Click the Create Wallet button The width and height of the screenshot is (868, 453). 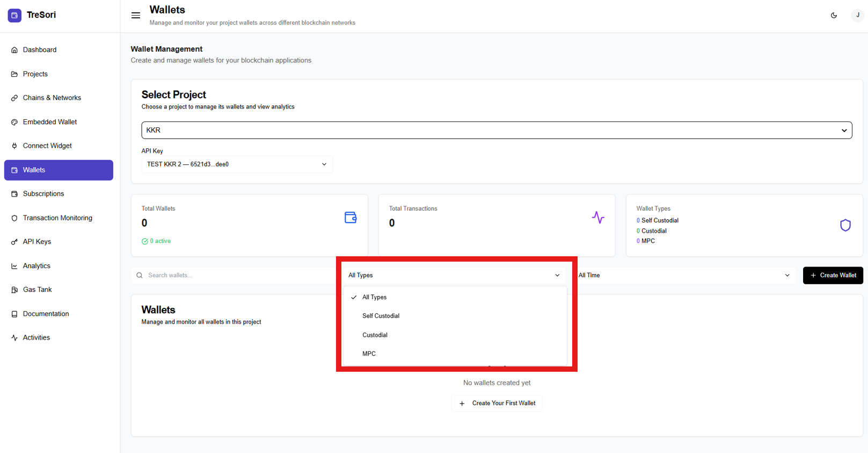tap(833, 275)
